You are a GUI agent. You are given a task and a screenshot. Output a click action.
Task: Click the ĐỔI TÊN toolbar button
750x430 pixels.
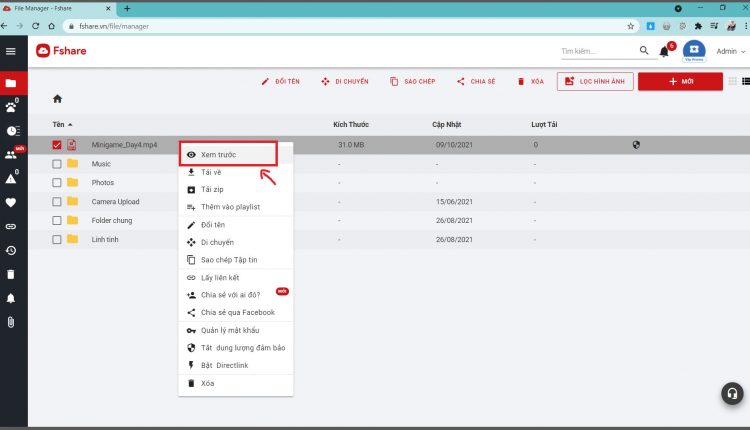click(280, 81)
